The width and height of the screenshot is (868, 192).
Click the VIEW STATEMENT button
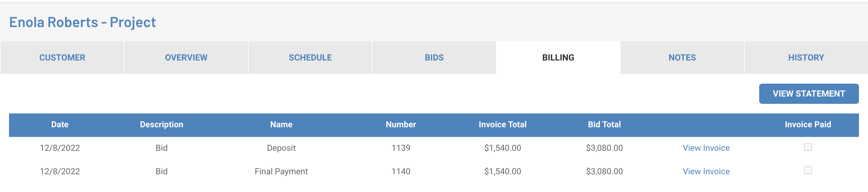(809, 94)
